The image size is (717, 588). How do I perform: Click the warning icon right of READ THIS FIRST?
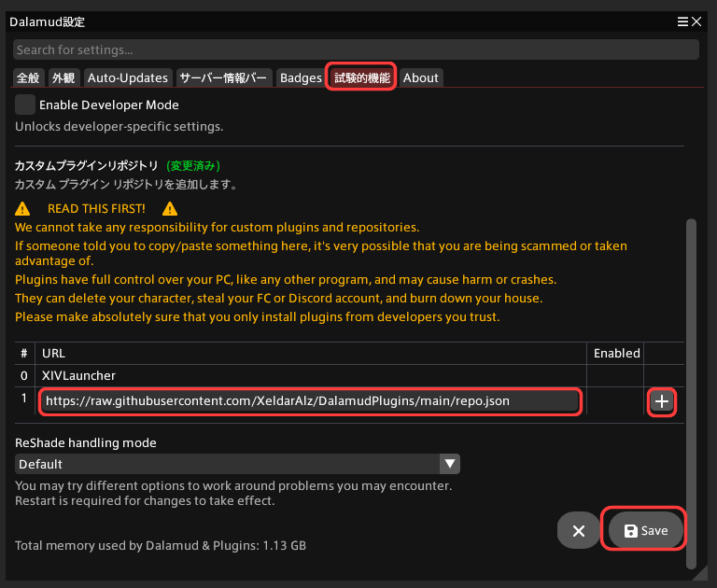170,209
